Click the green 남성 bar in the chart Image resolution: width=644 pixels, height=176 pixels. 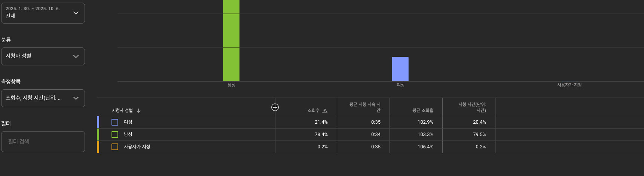tap(231, 41)
